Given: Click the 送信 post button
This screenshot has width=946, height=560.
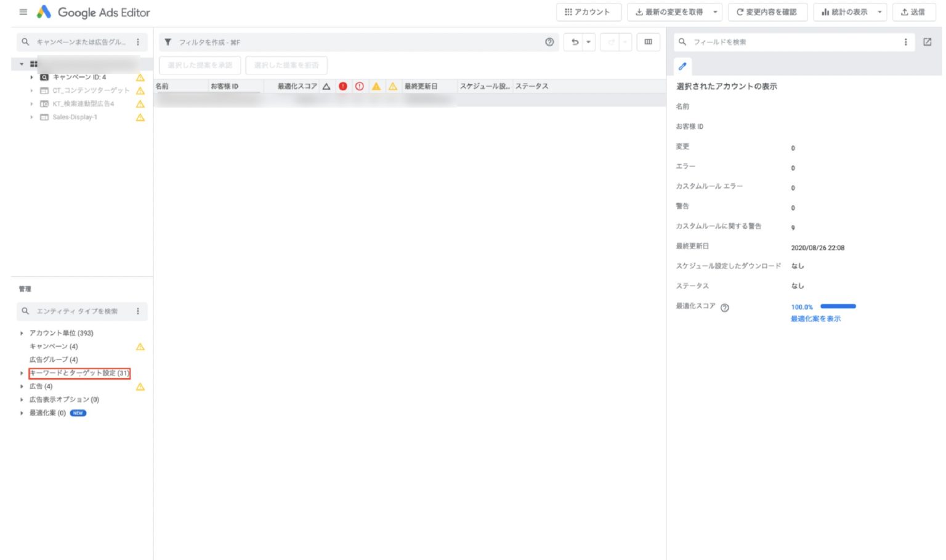Looking at the screenshot, I should (x=913, y=12).
